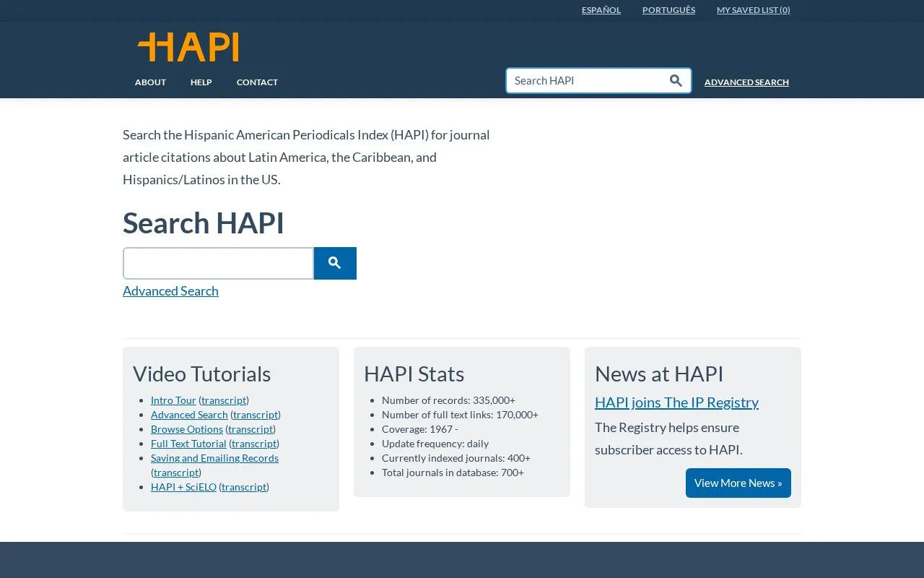Open Advanced Search link below main search box
924x578 pixels.
click(x=170, y=290)
